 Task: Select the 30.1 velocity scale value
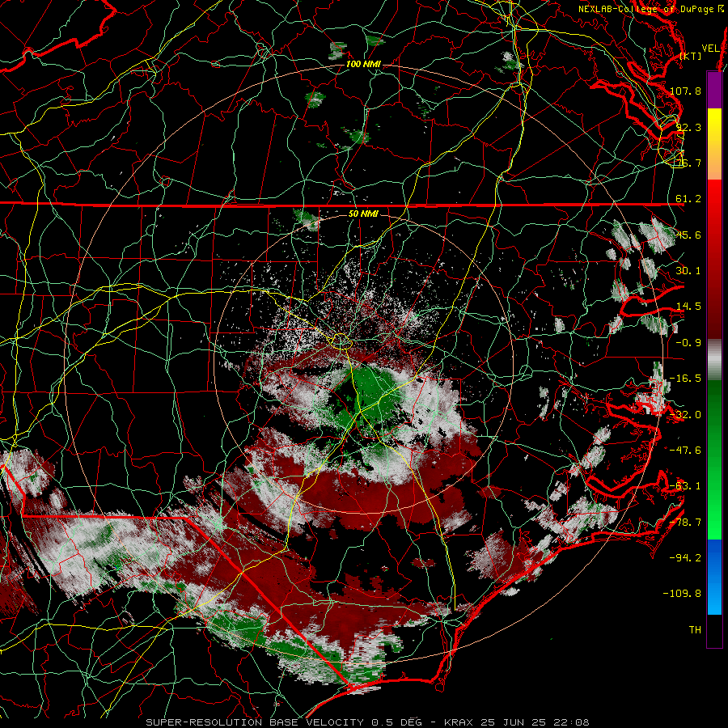[688, 271]
